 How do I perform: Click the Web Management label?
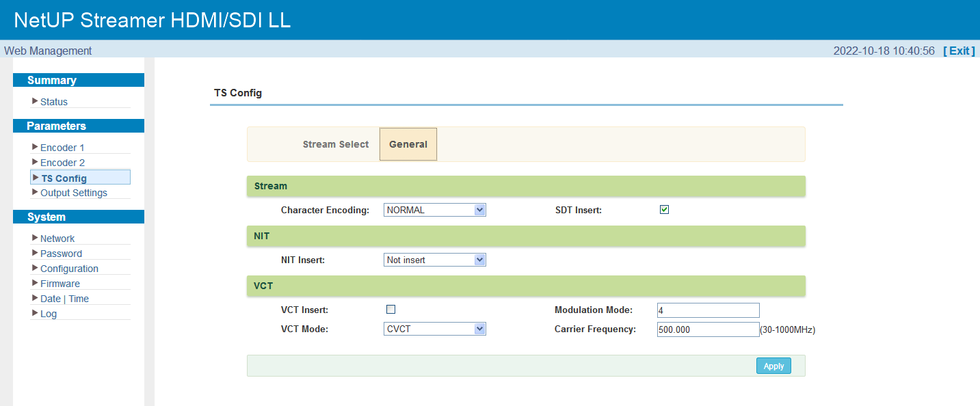(x=48, y=51)
